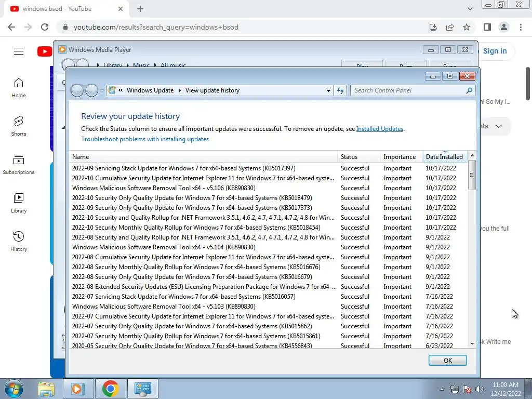This screenshot has height=399, width=532.
Task: Select the KB5018454 Monthly Quality Rollup row
Action: (268, 228)
